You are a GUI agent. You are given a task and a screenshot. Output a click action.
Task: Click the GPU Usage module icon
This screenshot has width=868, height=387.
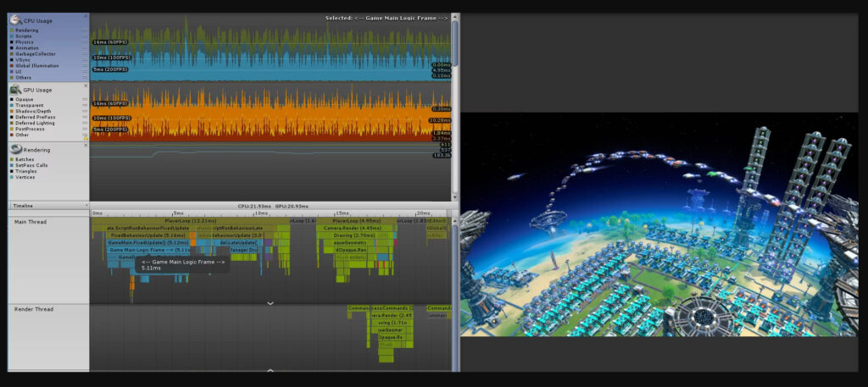[15, 89]
